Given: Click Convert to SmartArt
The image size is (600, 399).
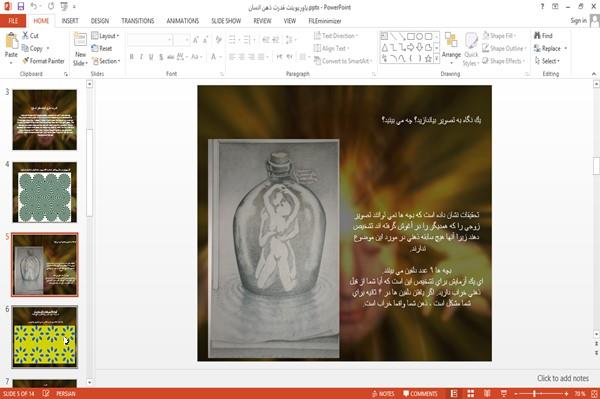Looking at the screenshot, I should (x=343, y=61).
